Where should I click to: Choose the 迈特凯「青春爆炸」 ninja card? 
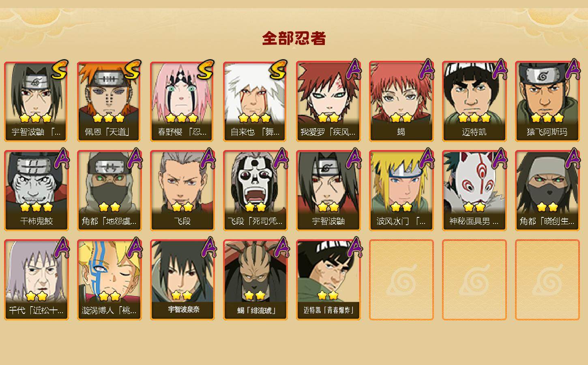(328, 280)
